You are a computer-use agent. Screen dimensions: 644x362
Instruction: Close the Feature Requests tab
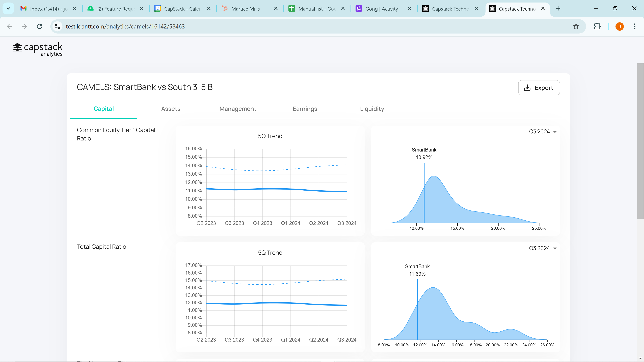142,9
